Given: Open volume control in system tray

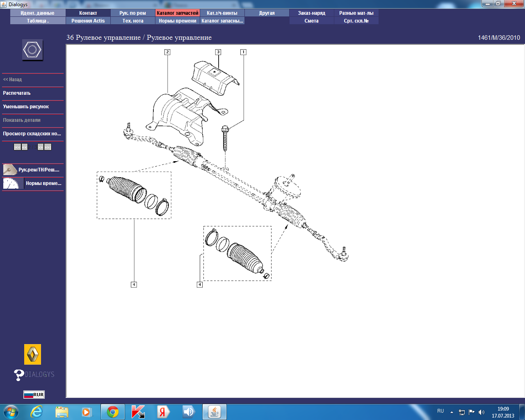Looking at the screenshot, I should [x=482, y=412].
